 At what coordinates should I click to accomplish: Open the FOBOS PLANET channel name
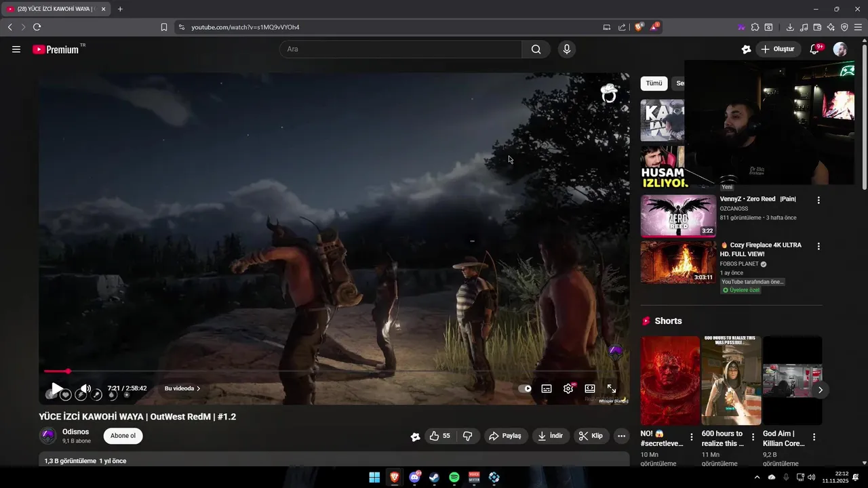tap(740, 264)
